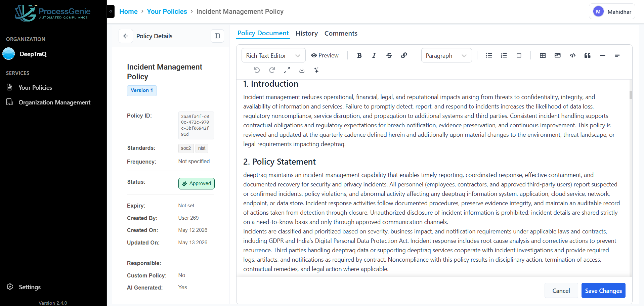The height and width of the screenshot is (306, 644).
Task: Insert a horizontal rule
Action: pos(602,55)
